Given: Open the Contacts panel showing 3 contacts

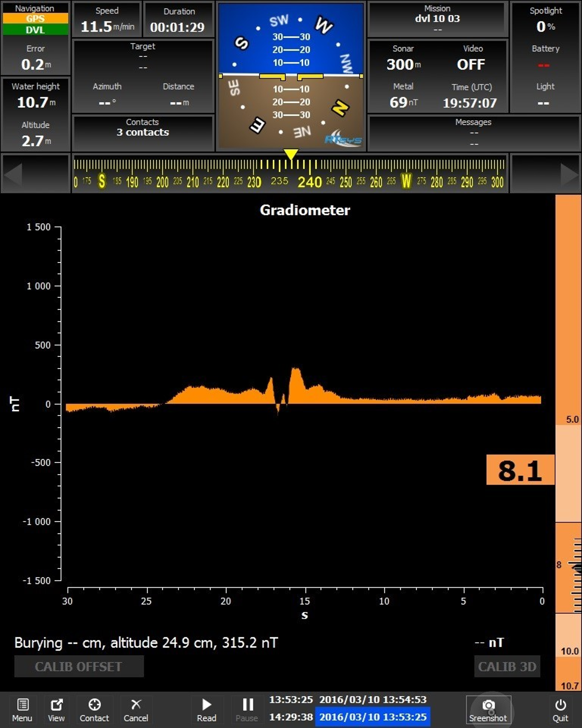Looking at the screenshot, I should click(x=143, y=132).
